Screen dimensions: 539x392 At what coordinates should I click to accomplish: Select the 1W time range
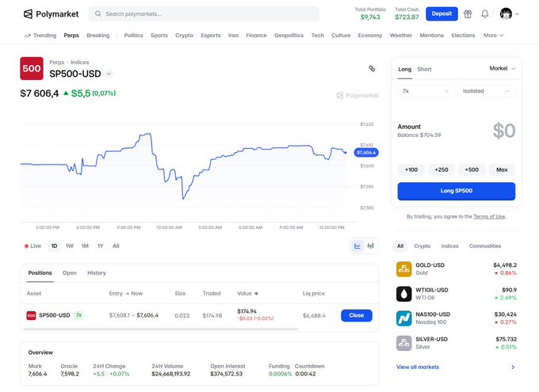(70, 246)
